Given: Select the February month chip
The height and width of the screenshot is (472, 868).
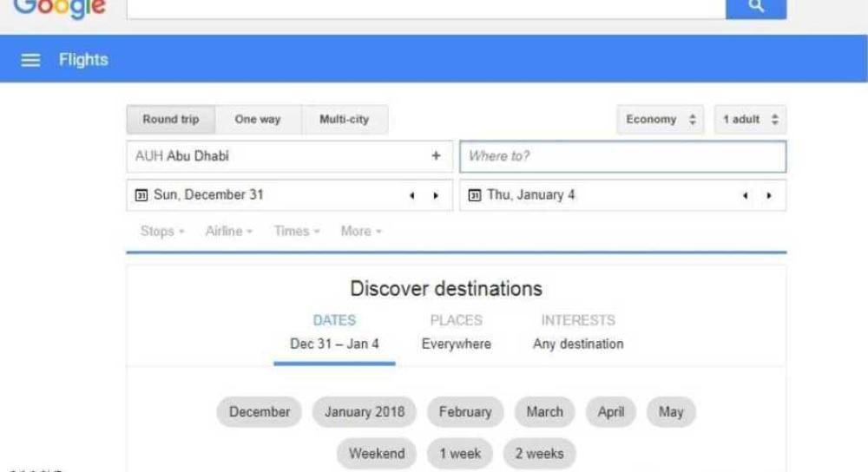Looking at the screenshot, I should coord(465,412).
